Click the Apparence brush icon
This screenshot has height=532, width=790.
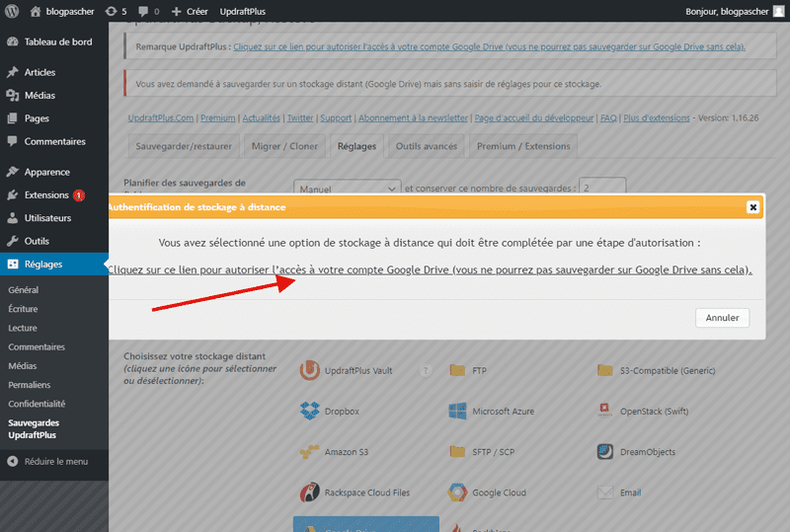(13, 172)
